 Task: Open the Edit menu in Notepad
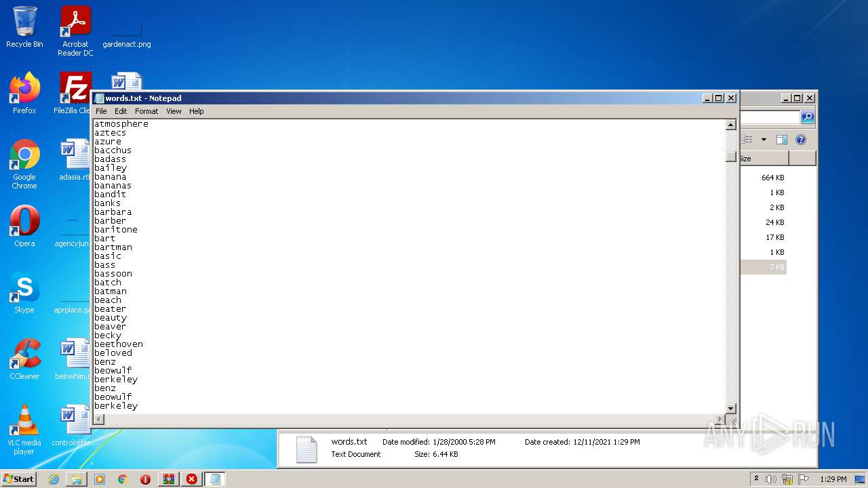coord(121,111)
